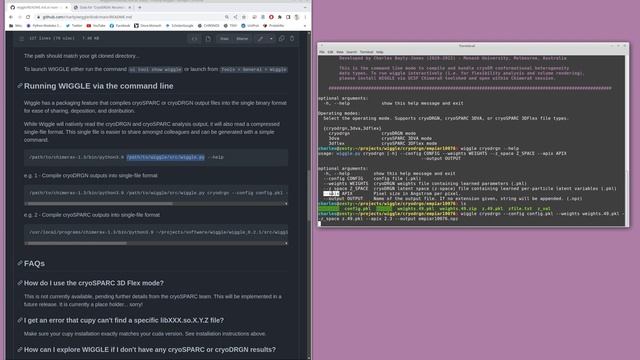The height and width of the screenshot is (360, 640).
Task: Click anchor icon beside cryoSPARC 3D Flex question
Action: pos(20,283)
